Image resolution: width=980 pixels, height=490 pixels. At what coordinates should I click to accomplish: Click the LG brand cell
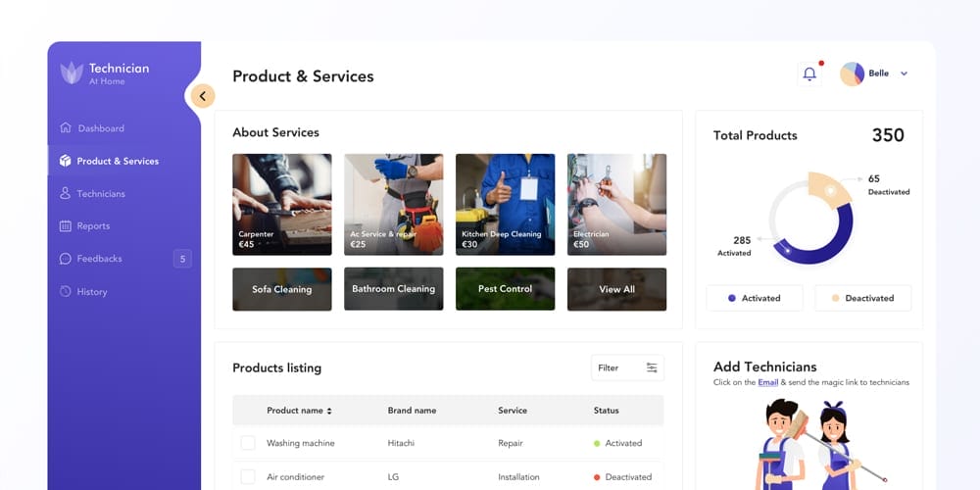coord(393,477)
